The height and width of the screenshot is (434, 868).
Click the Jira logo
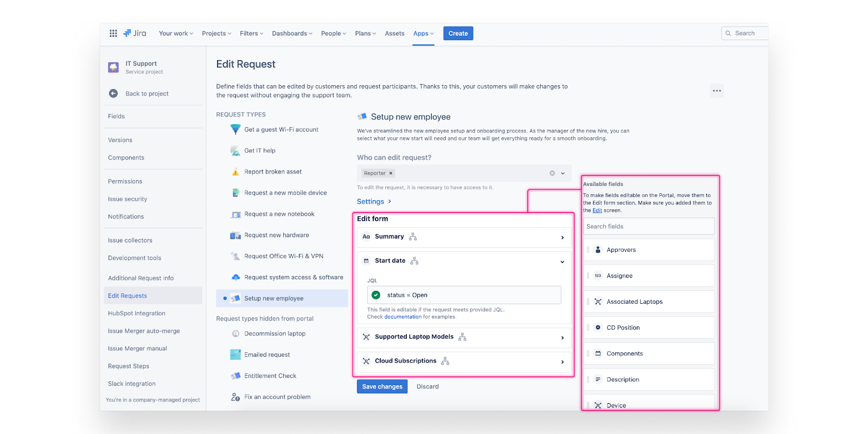(135, 33)
